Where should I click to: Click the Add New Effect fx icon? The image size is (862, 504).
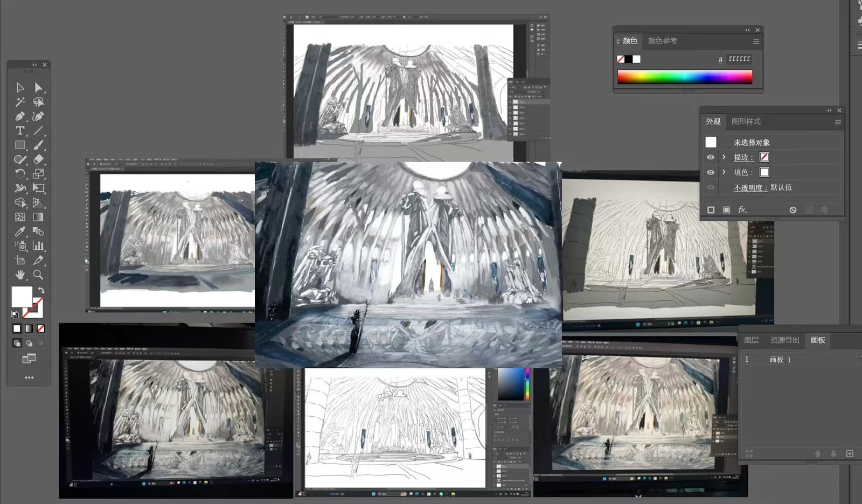[x=742, y=209]
